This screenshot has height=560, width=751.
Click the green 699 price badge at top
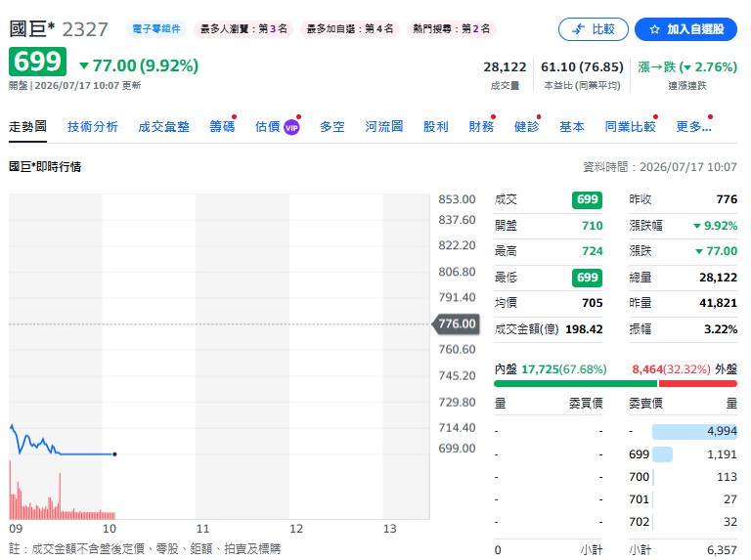[x=37, y=62]
